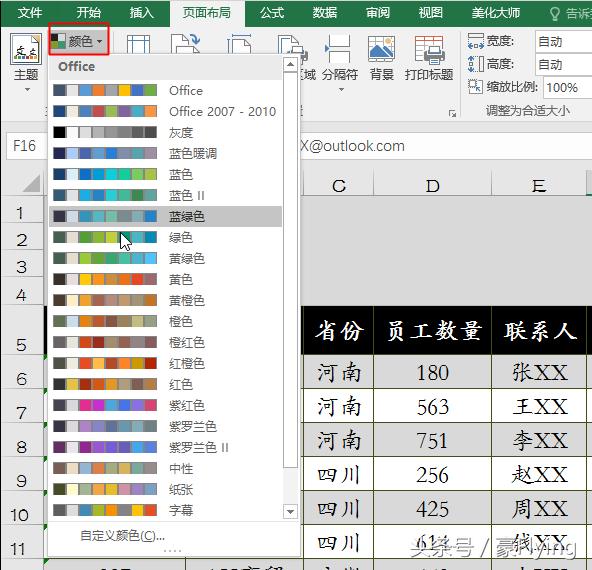Click the page orientation icon

coord(186,44)
